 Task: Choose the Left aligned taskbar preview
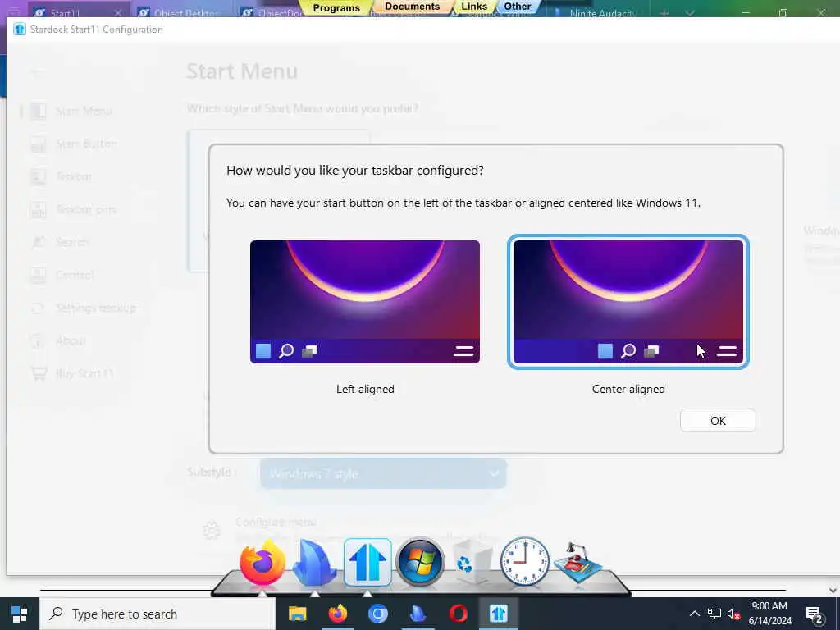pyautogui.click(x=365, y=302)
